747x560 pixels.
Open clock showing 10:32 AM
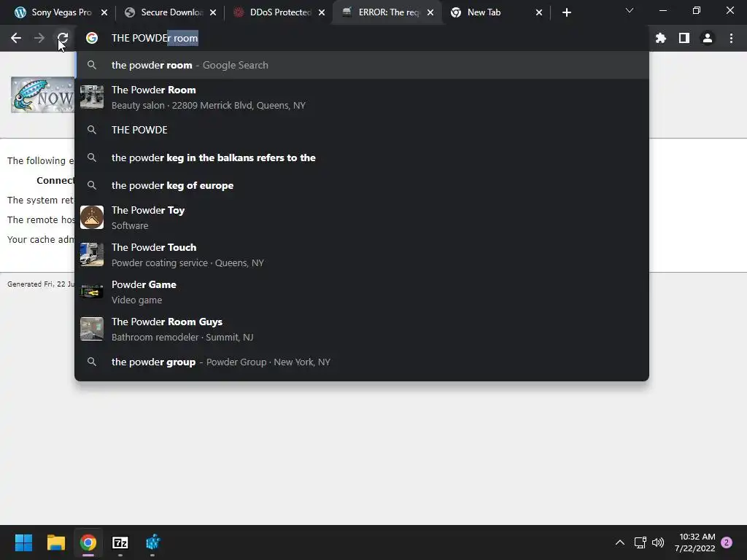[x=695, y=542]
